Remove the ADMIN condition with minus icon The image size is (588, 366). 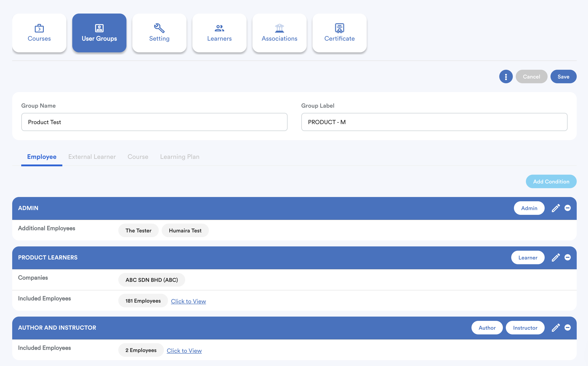[567, 208]
